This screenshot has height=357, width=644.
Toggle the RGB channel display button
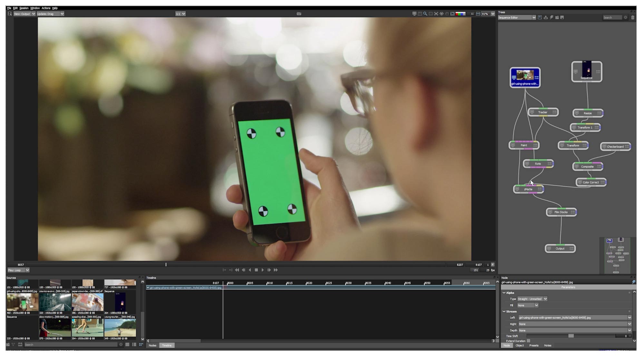coord(460,14)
